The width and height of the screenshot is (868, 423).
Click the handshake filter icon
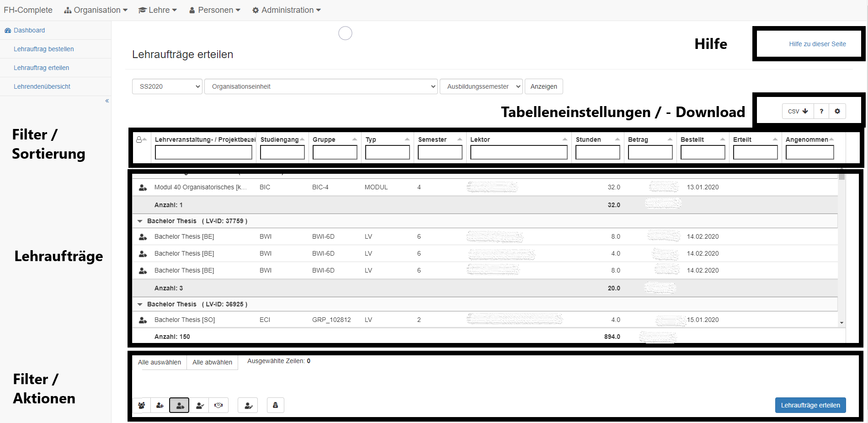pyautogui.click(x=218, y=405)
